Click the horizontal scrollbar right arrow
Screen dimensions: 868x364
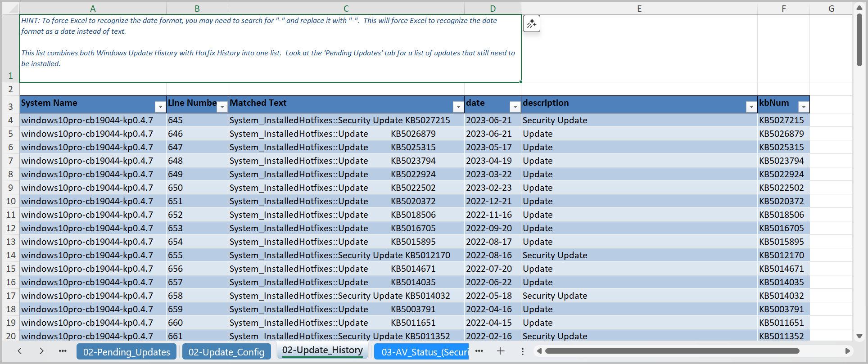pos(847,351)
